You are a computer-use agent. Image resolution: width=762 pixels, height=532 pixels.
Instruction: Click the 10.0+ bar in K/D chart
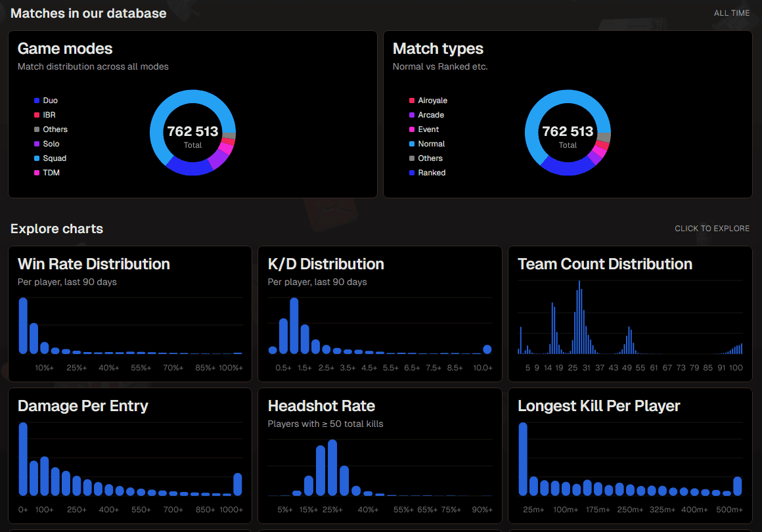click(487, 349)
